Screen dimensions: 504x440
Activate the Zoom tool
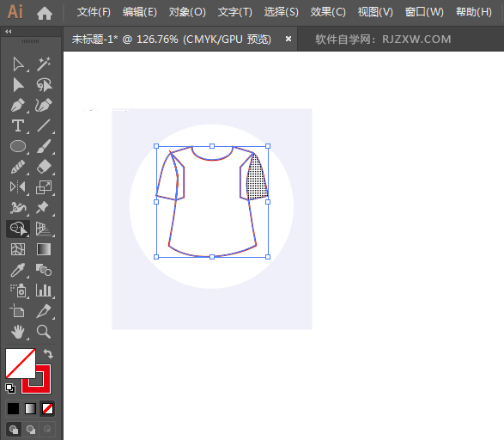click(44, 332)
